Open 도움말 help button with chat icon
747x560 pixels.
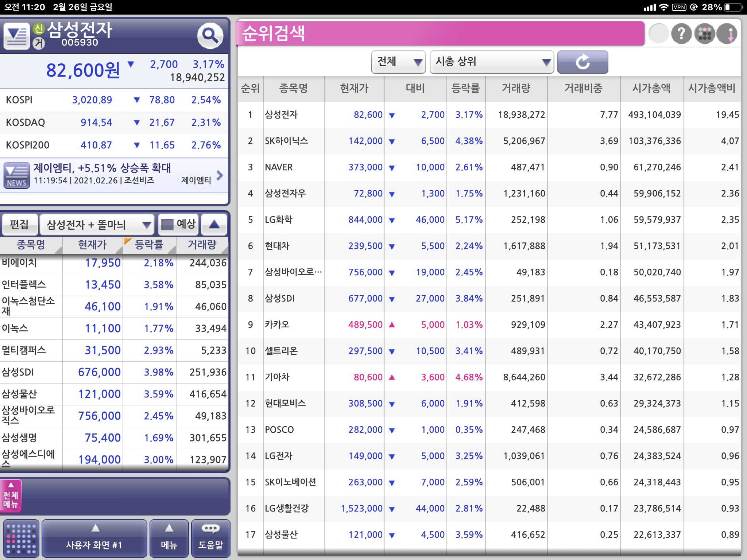[210, 538]
